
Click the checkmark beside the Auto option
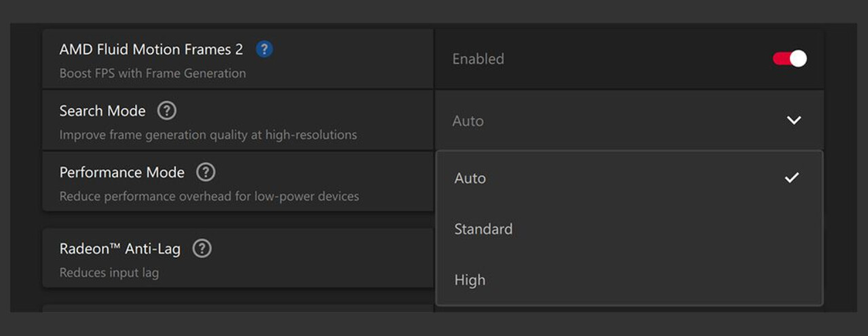click(791, 178)
